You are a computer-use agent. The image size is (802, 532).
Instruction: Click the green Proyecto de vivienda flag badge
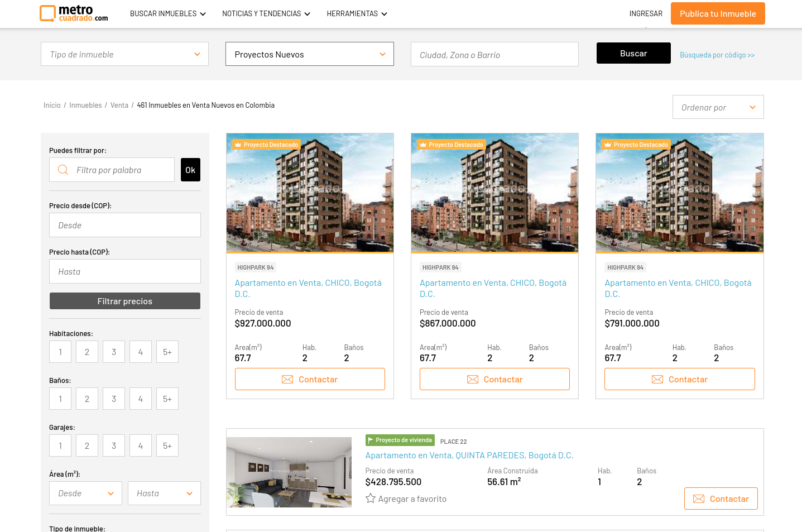tap(400, 440)
